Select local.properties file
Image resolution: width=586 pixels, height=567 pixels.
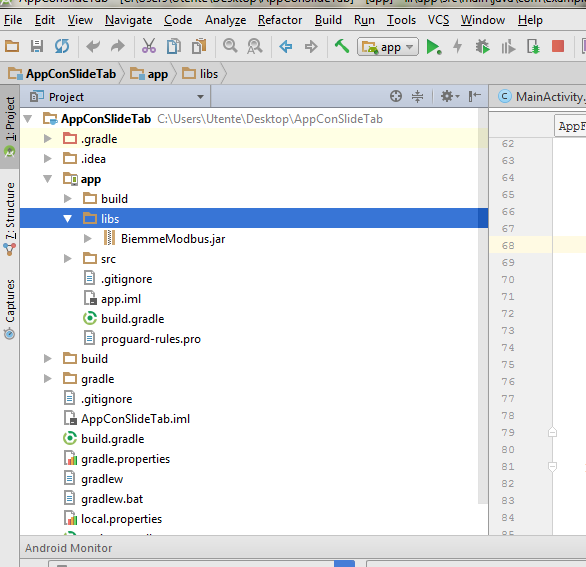121,519
